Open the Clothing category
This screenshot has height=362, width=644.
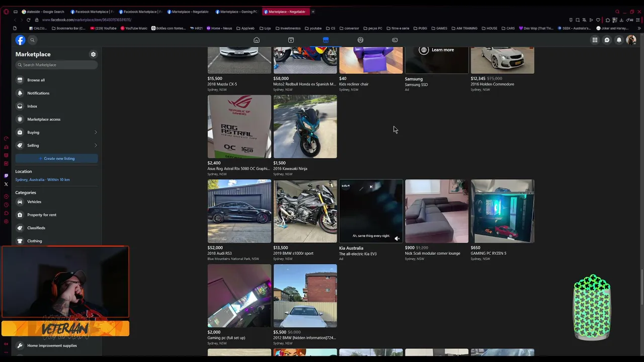point(56,241)
